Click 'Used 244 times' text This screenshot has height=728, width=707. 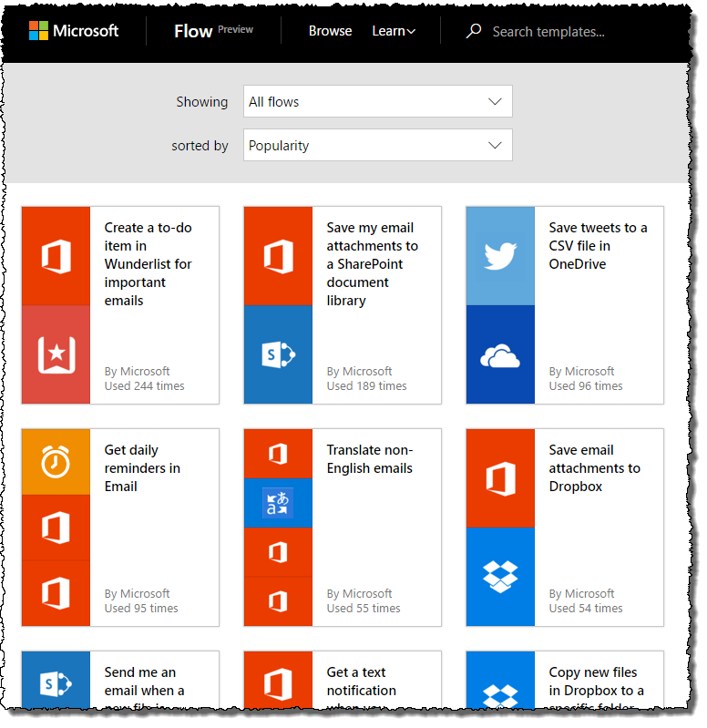click(x=144, y=385)
